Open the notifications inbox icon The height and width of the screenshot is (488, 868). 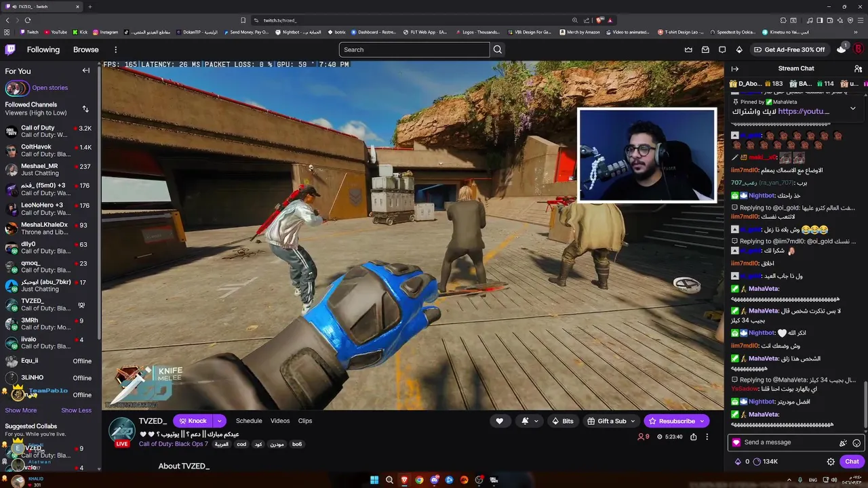coord(705,49)
